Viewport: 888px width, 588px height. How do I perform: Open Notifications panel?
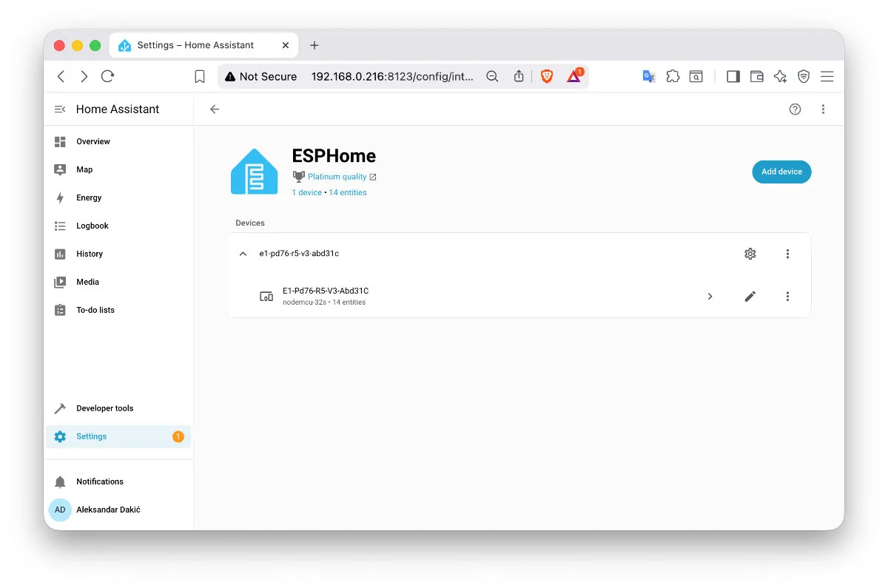[118, 481]
